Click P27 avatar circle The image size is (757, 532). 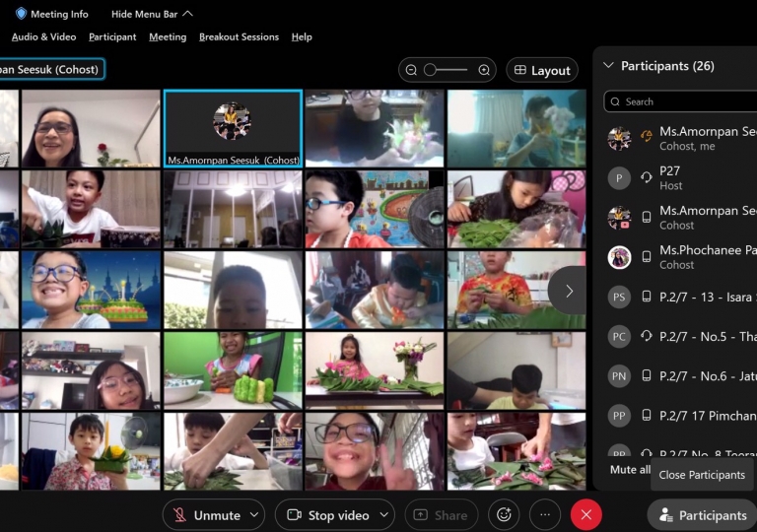point(619,178)
